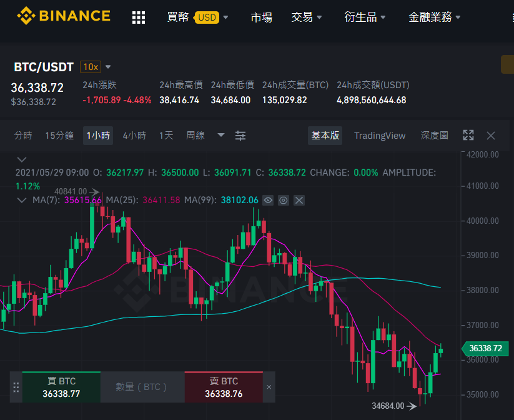This screenshot has width=514, height=420.
Task: Click 買 BTC button at 36338.77
Action: click(x=61, y=387)
